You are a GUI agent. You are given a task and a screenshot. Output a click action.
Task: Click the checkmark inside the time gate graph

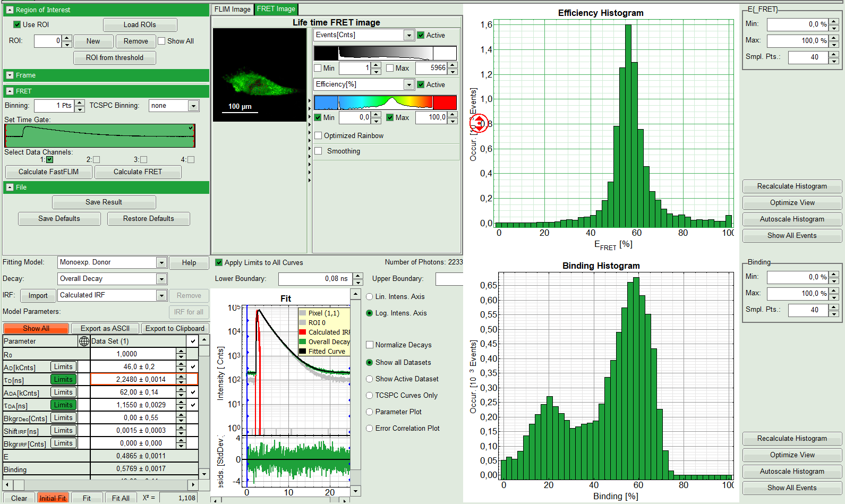click(x=191, y=128)
